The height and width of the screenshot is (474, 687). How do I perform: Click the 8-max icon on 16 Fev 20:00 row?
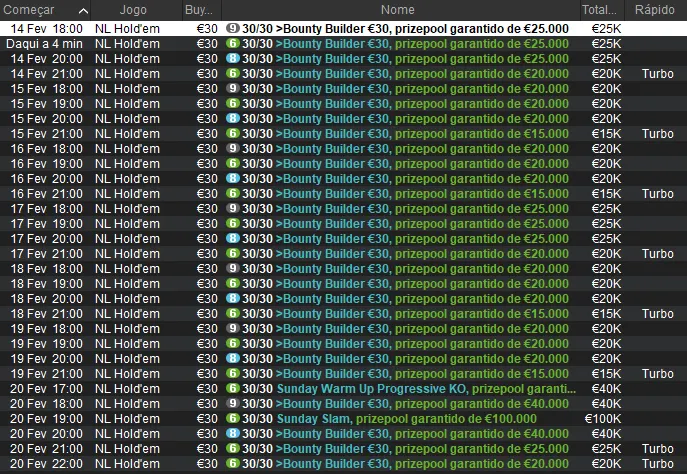[233, 178]
